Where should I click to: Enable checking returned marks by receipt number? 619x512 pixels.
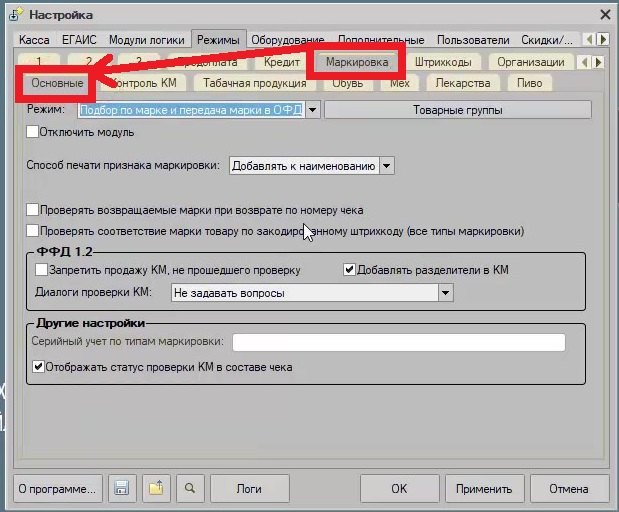coord(32,210)
